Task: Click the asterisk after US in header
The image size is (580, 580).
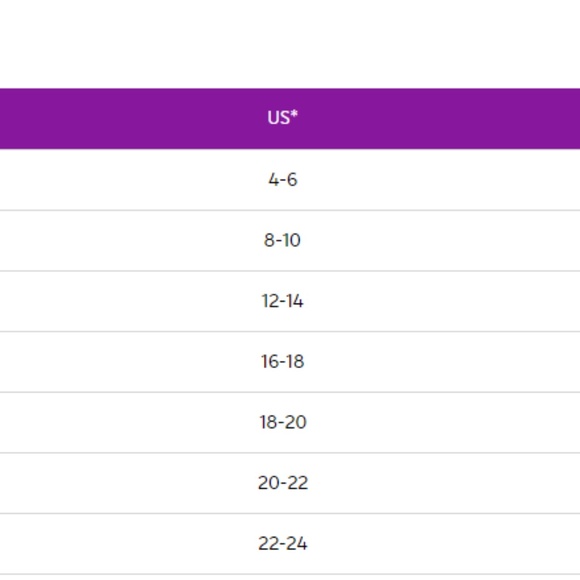Action: [294, 114]
